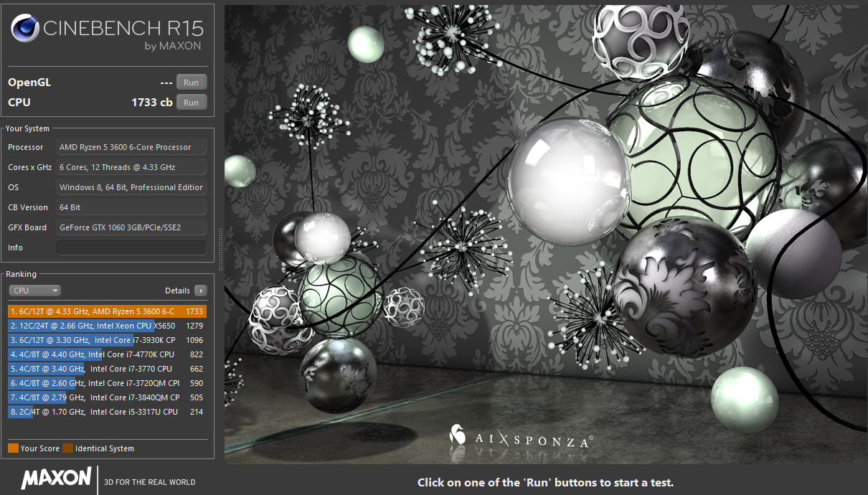
Task: Click the orange Your Score legend swatch
Action: pos(13,448)
